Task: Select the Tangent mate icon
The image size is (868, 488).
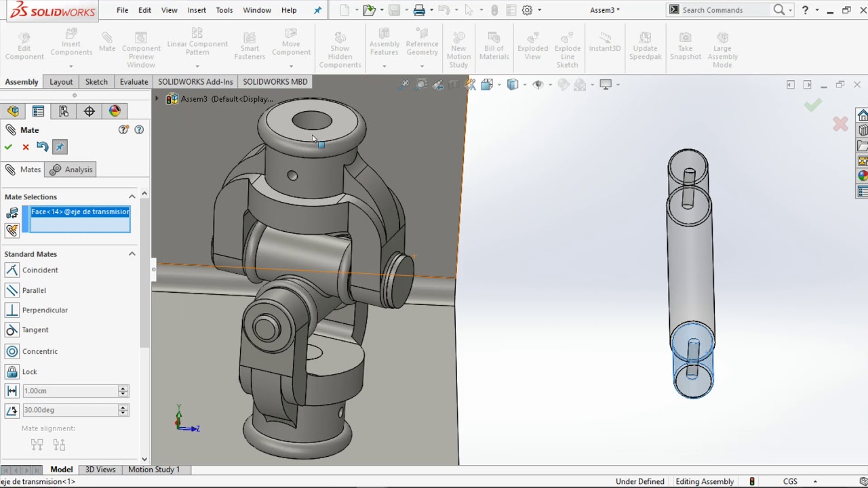Action: 12,329
